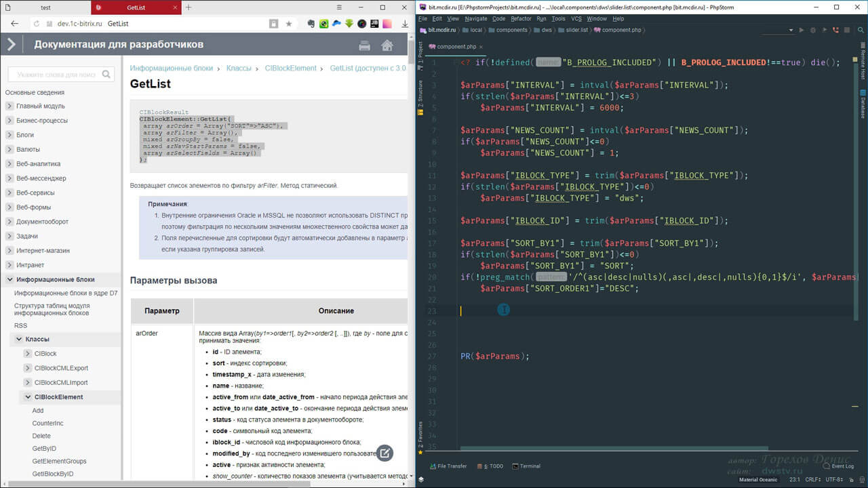Screen dimensions: 868x488
Task: Change UTF-8 file encoding
Action: pos(835,479)
